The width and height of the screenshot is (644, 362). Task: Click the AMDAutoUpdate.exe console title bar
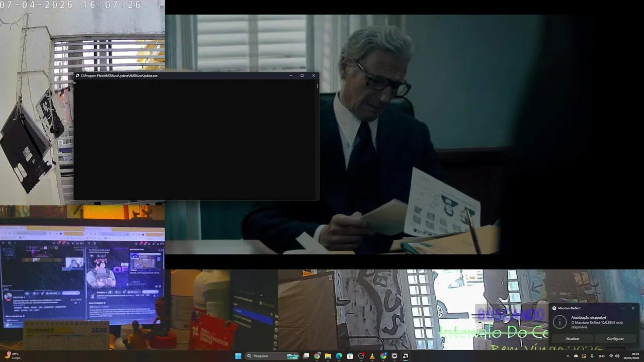pos(196,75)
